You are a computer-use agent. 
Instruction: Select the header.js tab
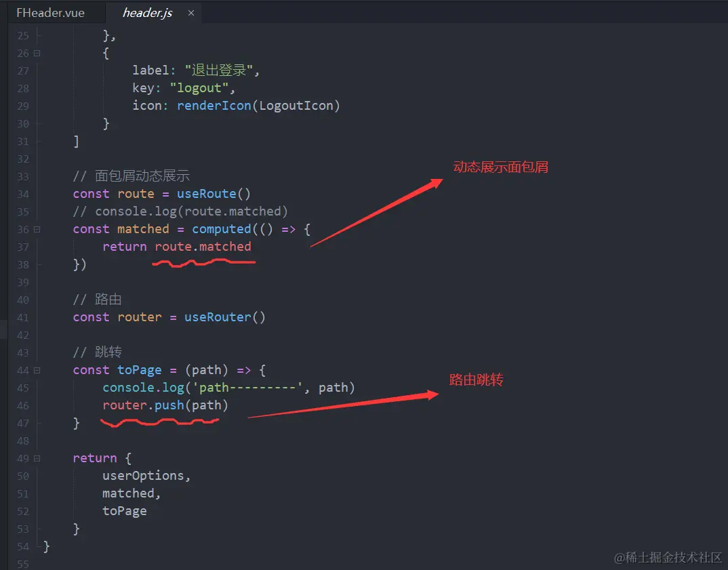click(147, 12)
